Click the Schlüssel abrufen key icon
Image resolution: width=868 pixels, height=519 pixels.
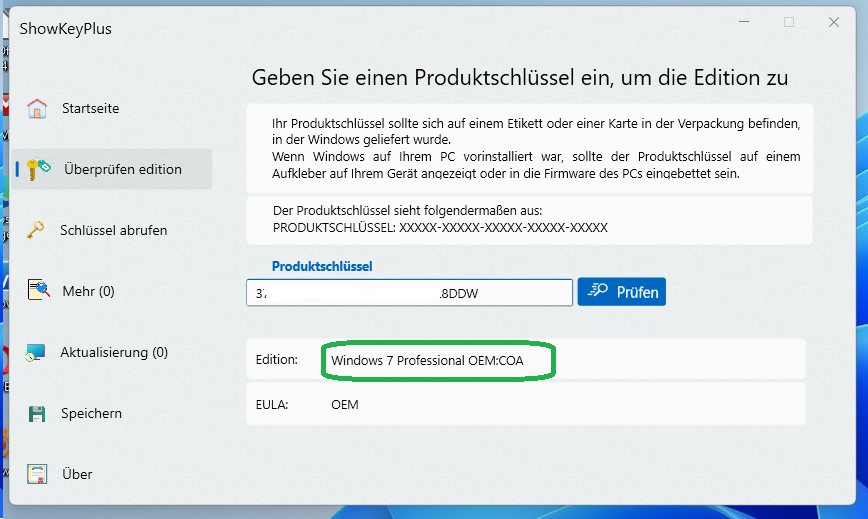(36, 230)
